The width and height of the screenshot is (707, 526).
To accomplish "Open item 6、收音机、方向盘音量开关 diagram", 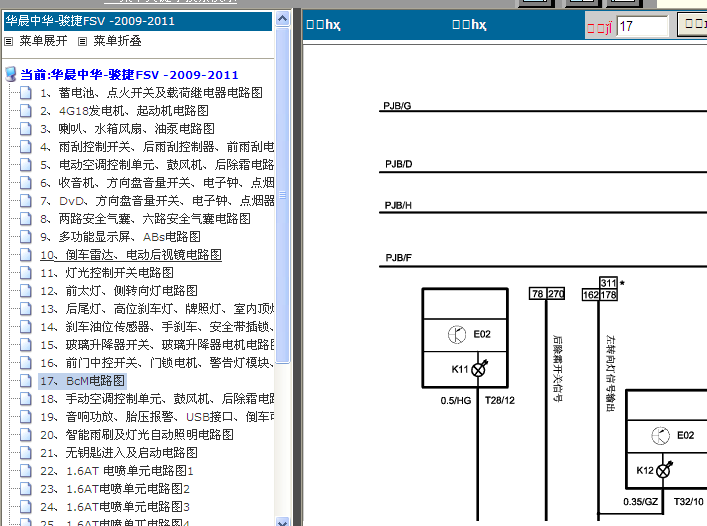I will coord(157,183).
